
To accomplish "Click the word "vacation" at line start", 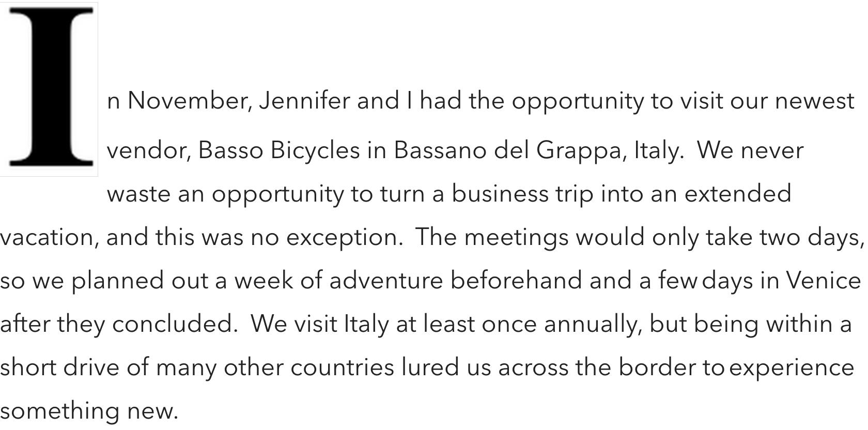I will (x=50, y=238).
